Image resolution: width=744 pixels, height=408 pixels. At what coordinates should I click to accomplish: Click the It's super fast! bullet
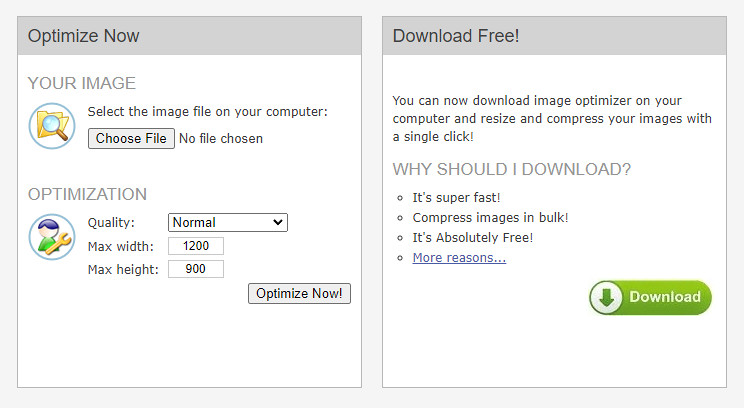456,198
